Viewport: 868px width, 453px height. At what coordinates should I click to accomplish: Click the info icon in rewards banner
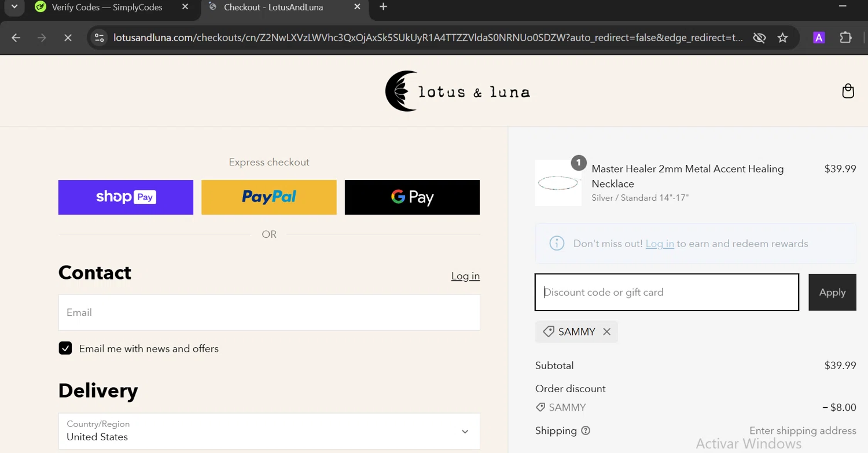tap(557, 244)
